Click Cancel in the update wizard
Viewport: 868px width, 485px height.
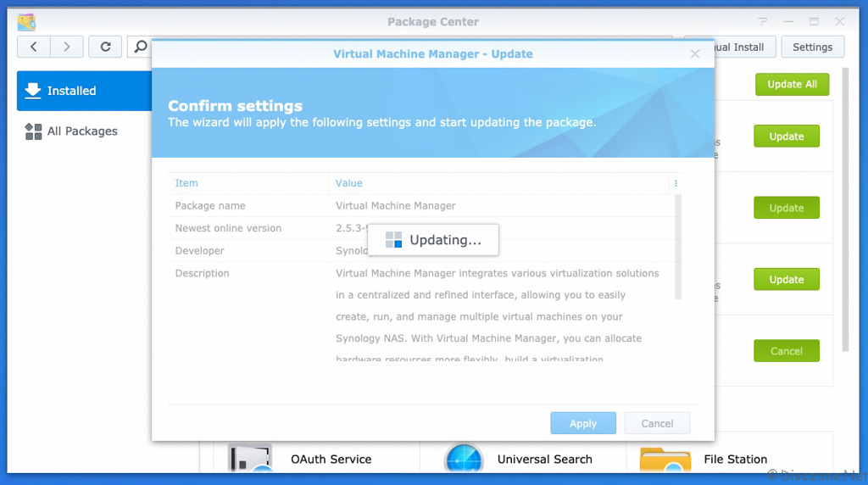(x=657, y=423)
